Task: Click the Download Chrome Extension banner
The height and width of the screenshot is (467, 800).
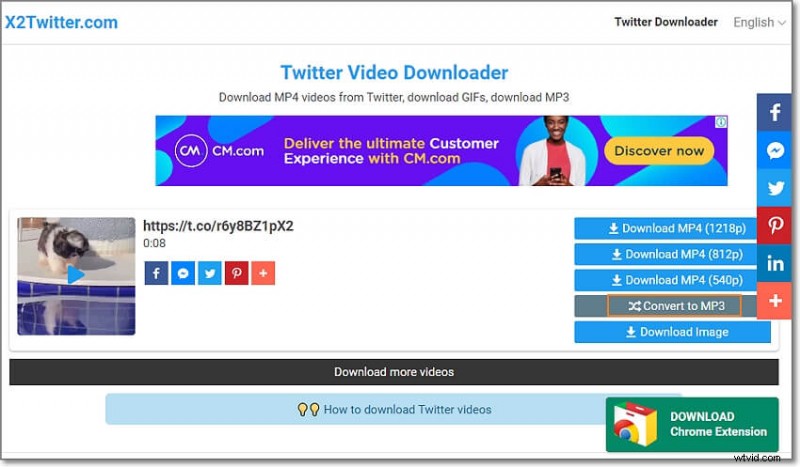Action: (692, 425)
